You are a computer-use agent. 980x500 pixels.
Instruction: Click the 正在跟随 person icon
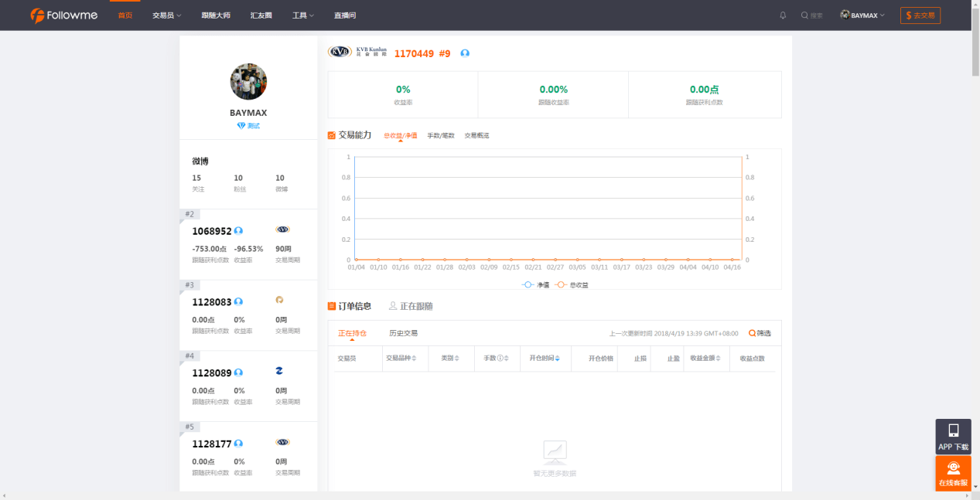coord(393,306)
